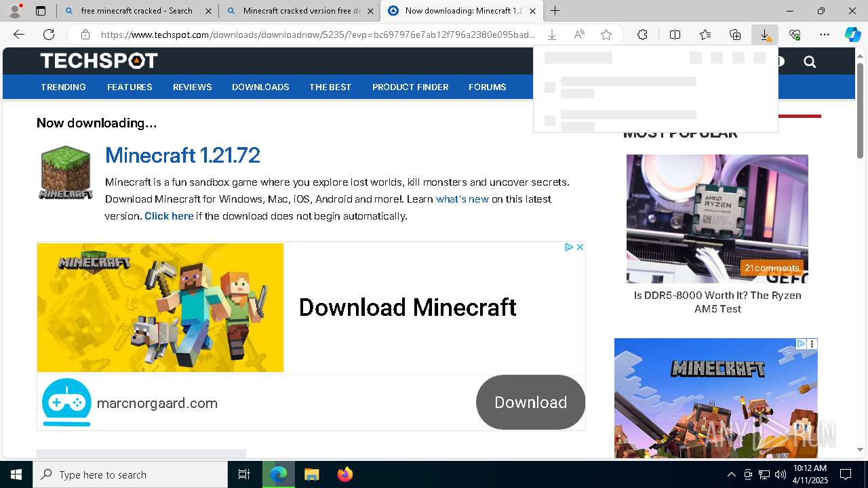This screenshot has height=488, width=868.
Task: Open FEATURES menu
Action: [130, 87]
